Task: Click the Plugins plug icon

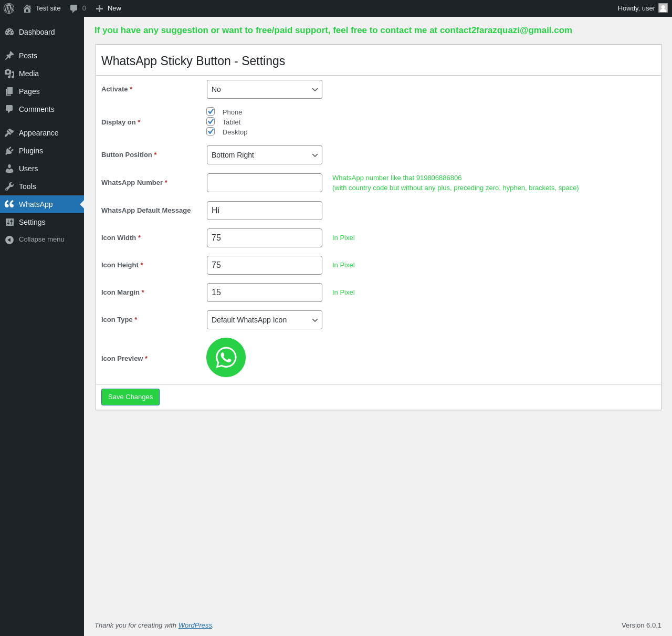Action: tap(9, 151)
